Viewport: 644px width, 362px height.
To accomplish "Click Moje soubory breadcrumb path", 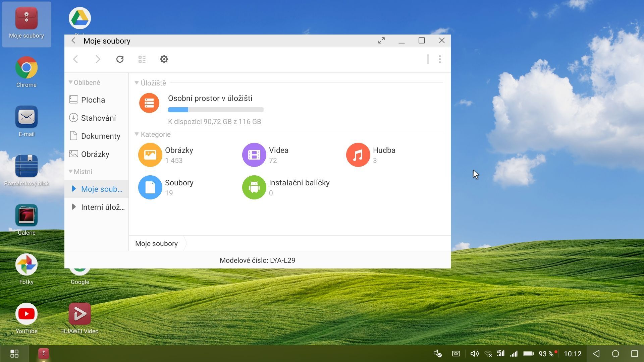I will (156, 244).
